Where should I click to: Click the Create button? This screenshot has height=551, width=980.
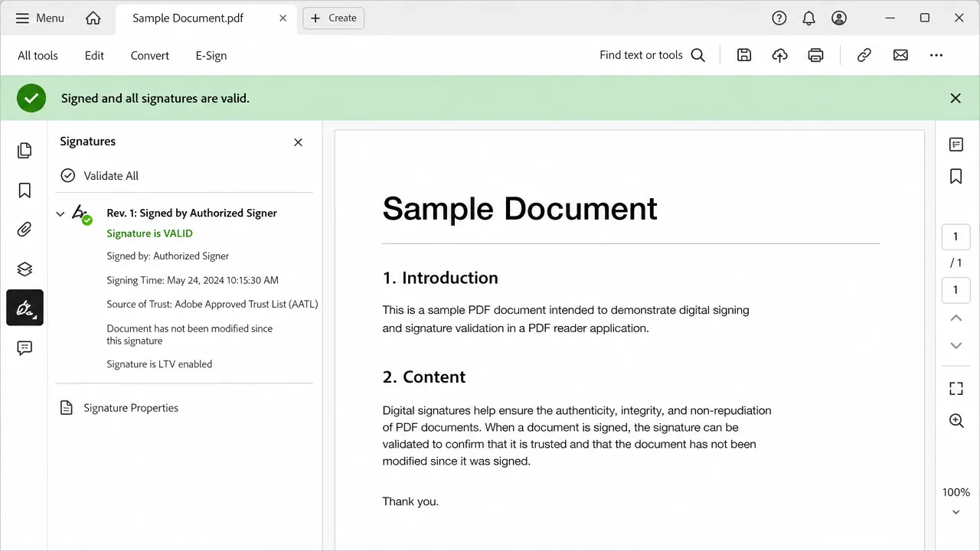[x=334, y=18]
